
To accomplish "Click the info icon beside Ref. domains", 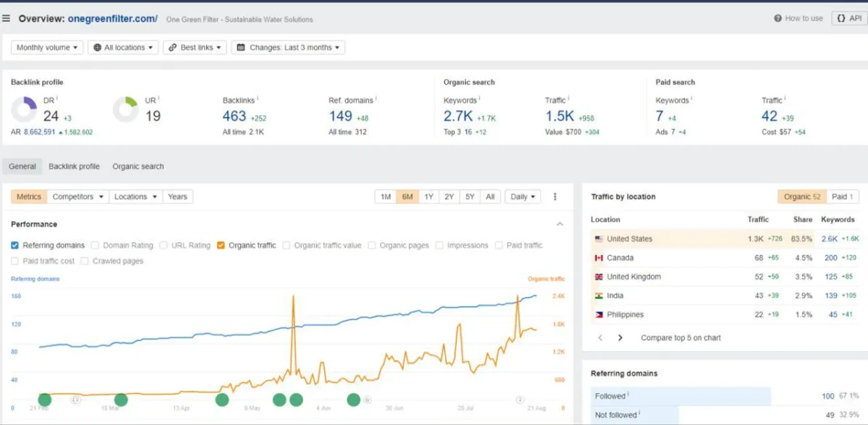I will [x=376, y=98].
